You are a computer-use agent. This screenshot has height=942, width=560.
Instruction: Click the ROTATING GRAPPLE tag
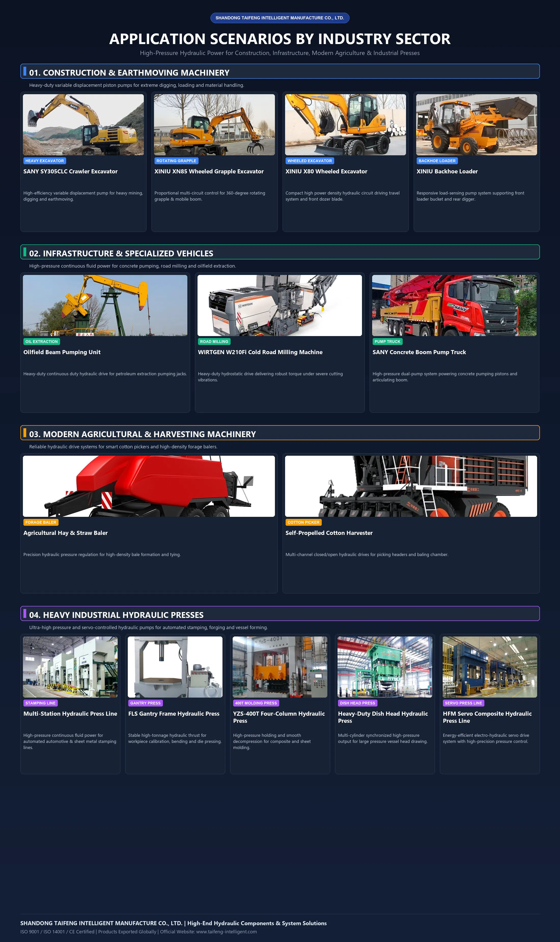click(176, 161)
